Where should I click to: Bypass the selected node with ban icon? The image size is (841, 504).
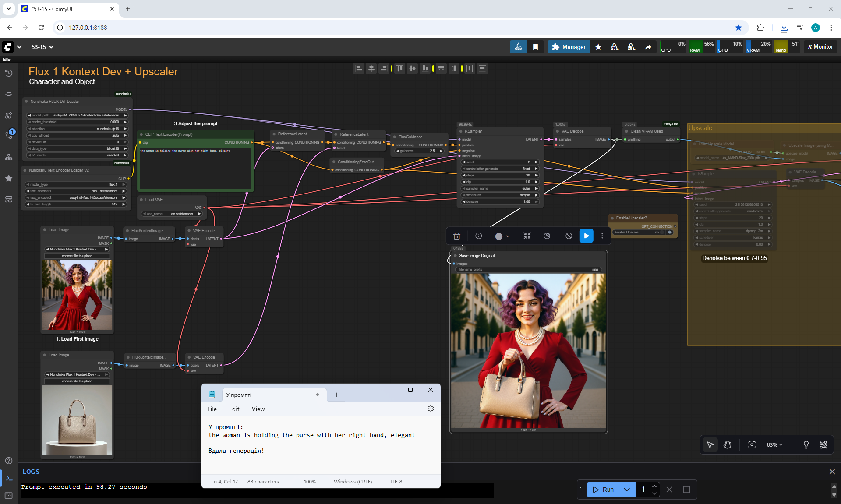click(x=569, y=236)
